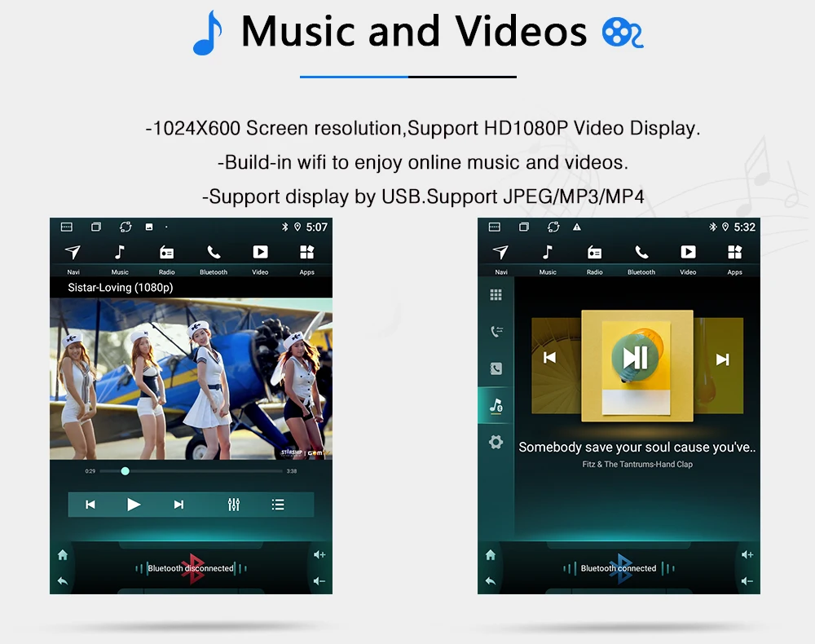Screen dimensions: 815x644
Task: Open Radio in the left video screen
Action: (x=166, y=259)
